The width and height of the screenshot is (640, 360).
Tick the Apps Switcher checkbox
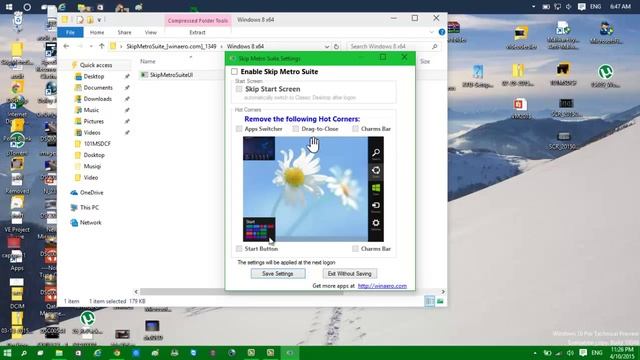[x=239, y=129]
